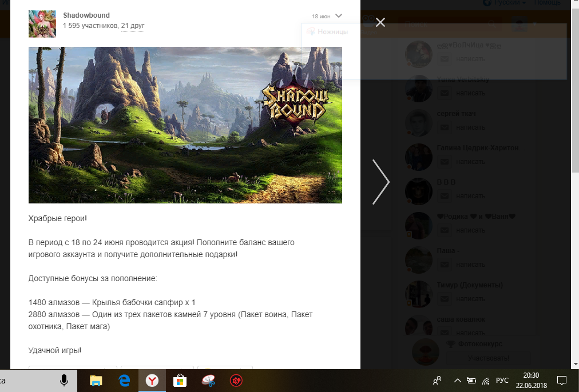This screenshot has height=392, width=579.
Task: Click the text "Храбрые герои!"
Action: (58, 218)
